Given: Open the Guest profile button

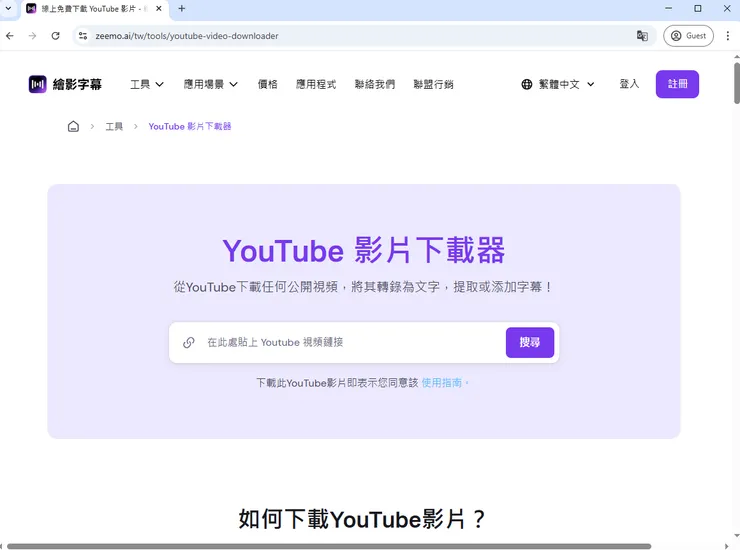Looking at the screenshot, I should click(x=688, y=36).
